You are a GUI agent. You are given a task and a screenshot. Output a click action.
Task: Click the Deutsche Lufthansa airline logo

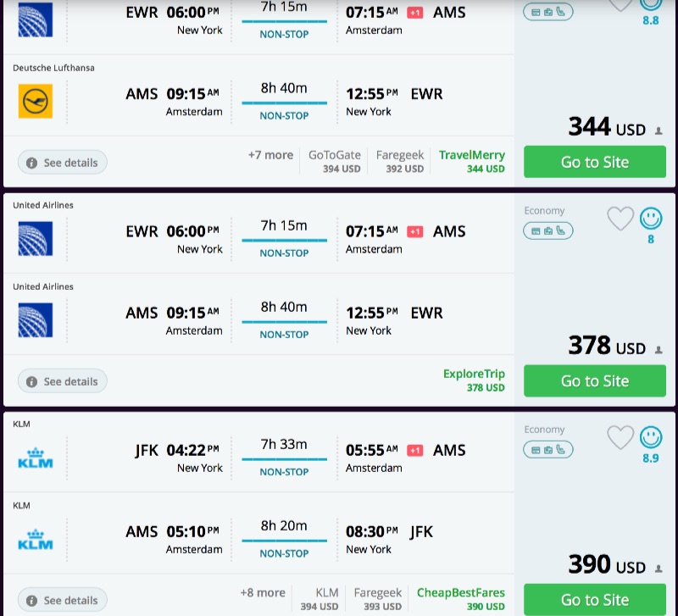tap(36, 102)
